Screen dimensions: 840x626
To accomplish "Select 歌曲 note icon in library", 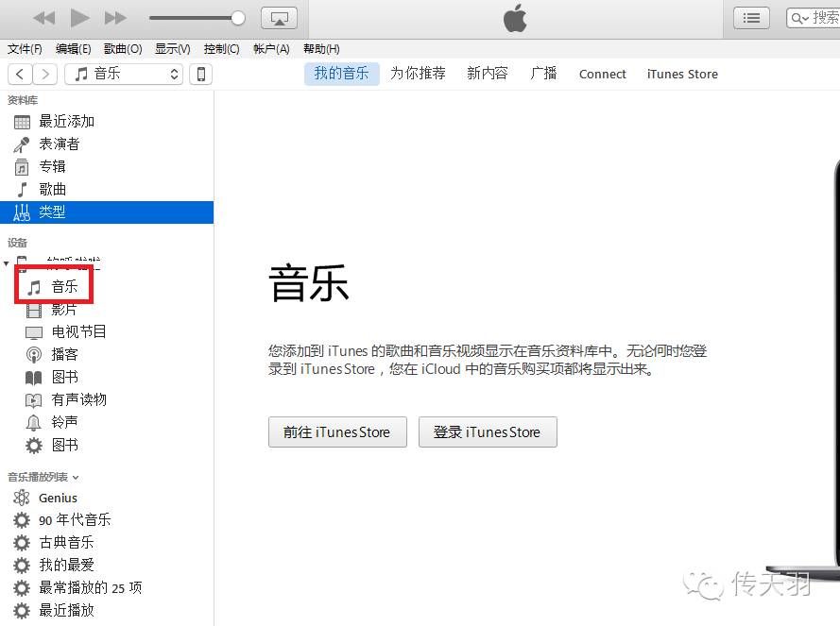I will point(22,190).
